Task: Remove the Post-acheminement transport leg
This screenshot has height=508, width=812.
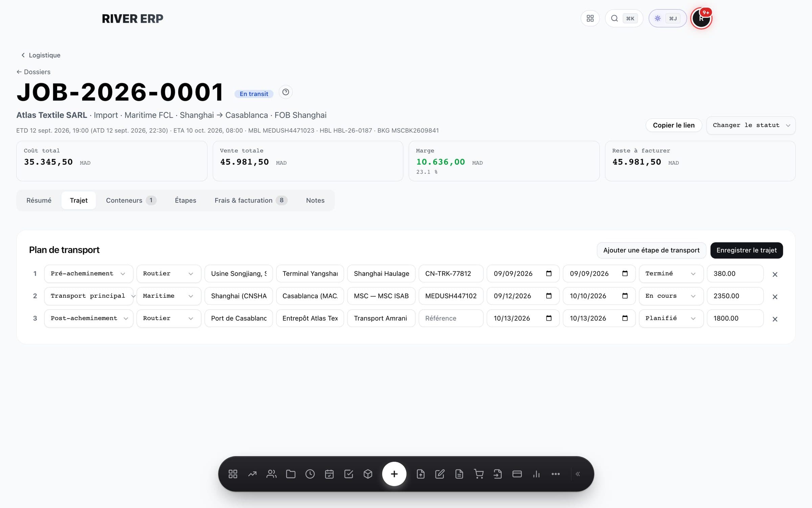Action: tap(775, 319)
